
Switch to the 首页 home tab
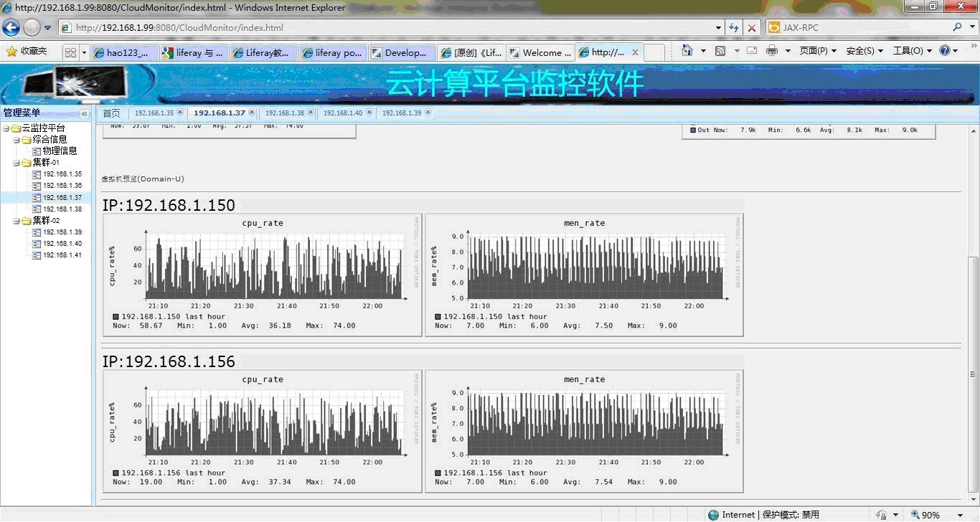point(111,113)
